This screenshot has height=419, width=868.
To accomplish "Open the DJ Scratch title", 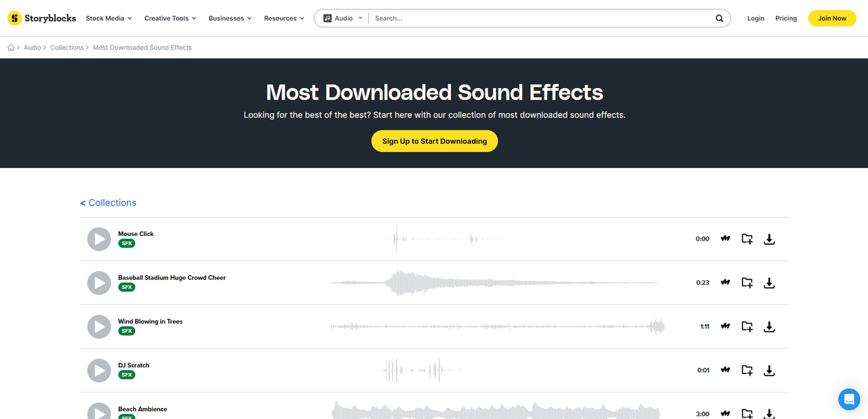I will 134,365.
